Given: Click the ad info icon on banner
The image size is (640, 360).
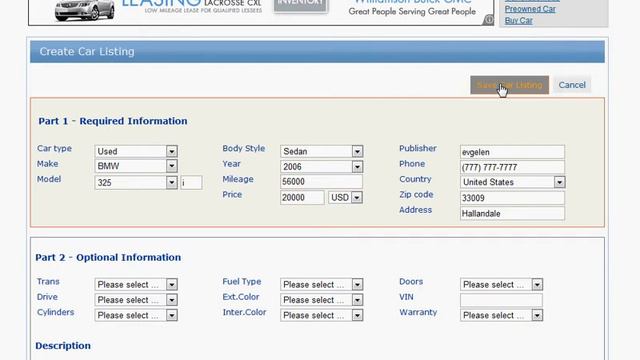Looking at the screenshot, I should (488, 20).
